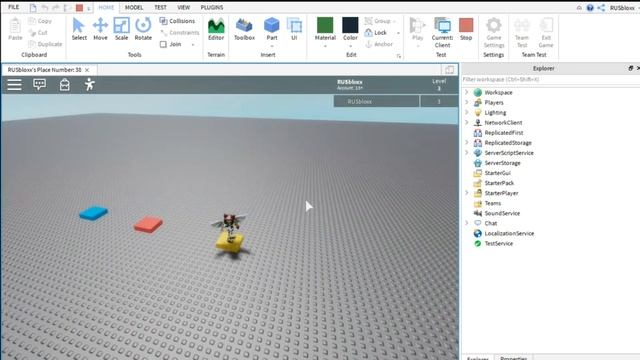The width and height of the screenshot is (640, 360).
Task: Open the FILE menu
Action: [13, 7]
